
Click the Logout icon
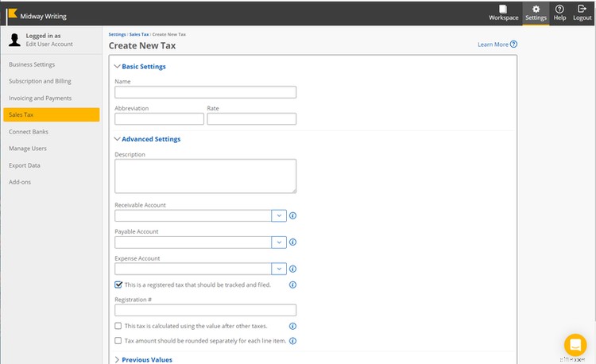tap(582, 9)
